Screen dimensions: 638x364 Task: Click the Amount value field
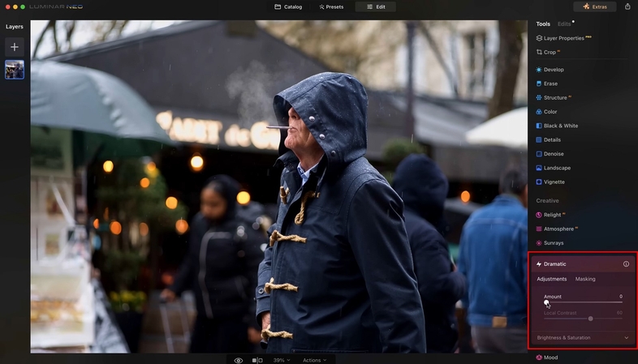click(620, 297)
